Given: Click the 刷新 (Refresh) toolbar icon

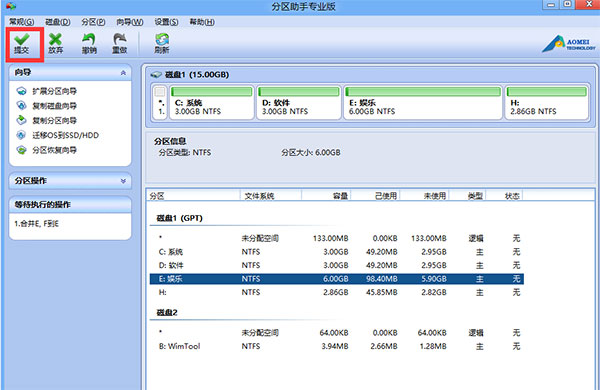Looking at the screenshot, I should [162, 43].
